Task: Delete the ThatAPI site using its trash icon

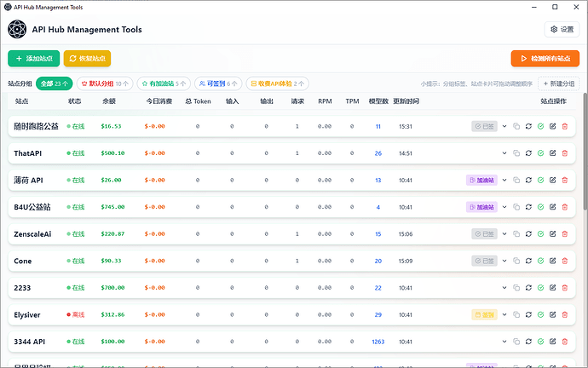Action: pos(565,153)
